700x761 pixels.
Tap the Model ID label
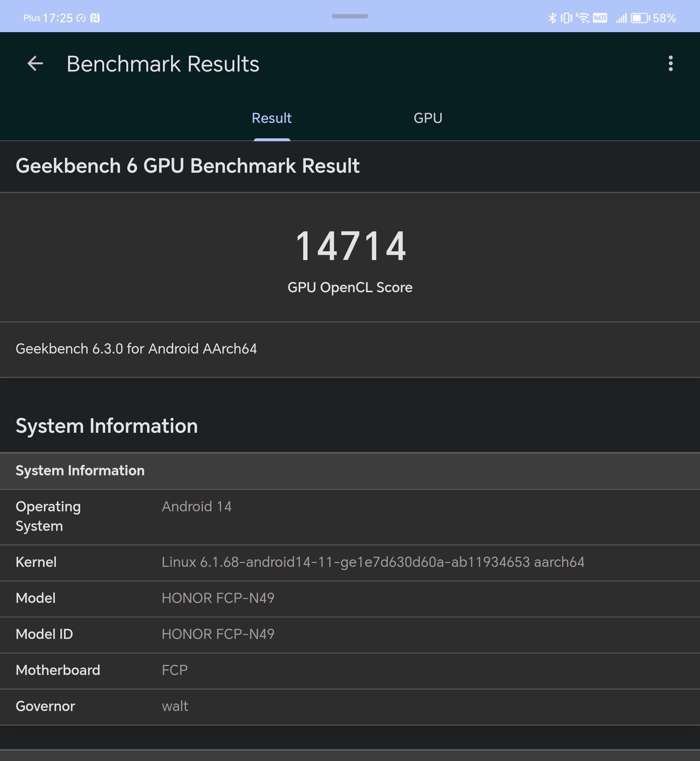click(44, 634)
